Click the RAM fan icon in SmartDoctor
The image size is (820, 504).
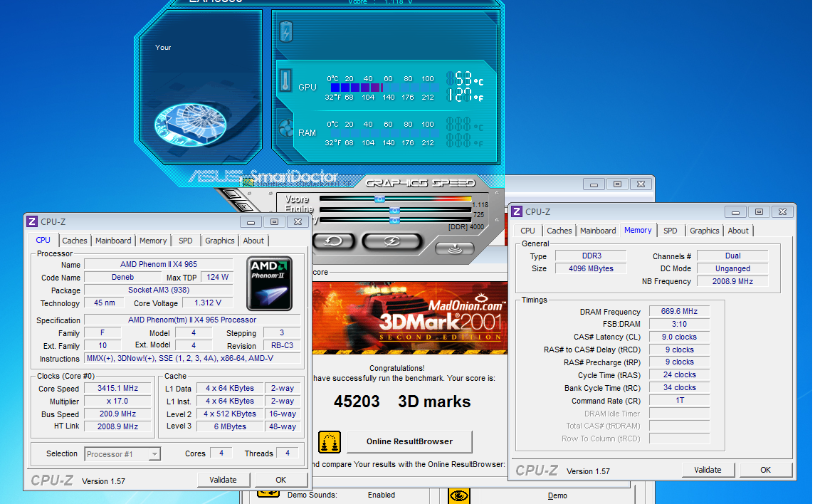(286, 129)
